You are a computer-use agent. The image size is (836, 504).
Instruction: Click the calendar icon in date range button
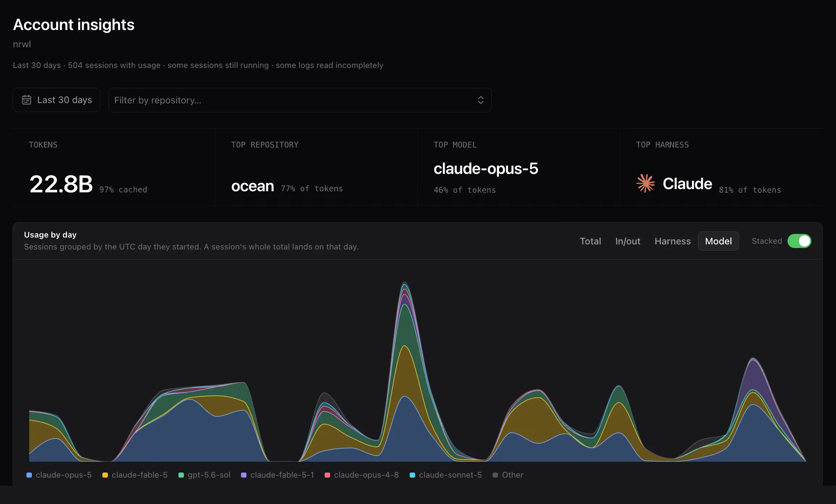click(27, 100)
